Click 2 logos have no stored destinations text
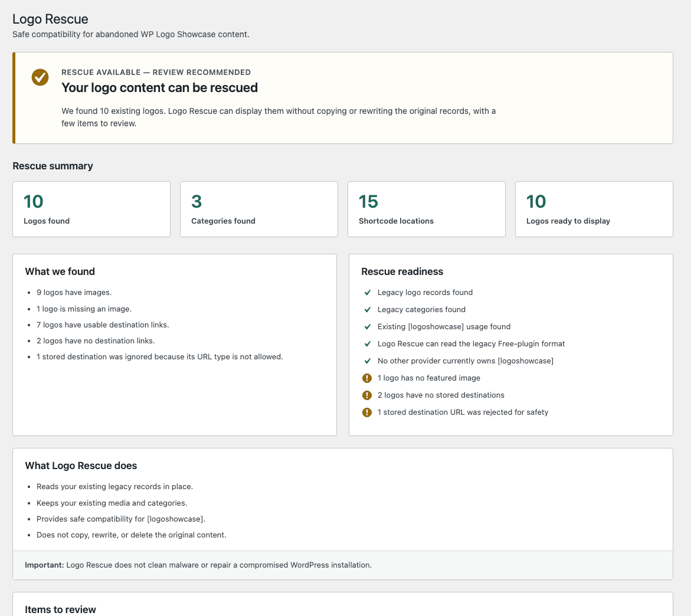The height and width of the screenshot is (616, 691). (x=441, y=395)
